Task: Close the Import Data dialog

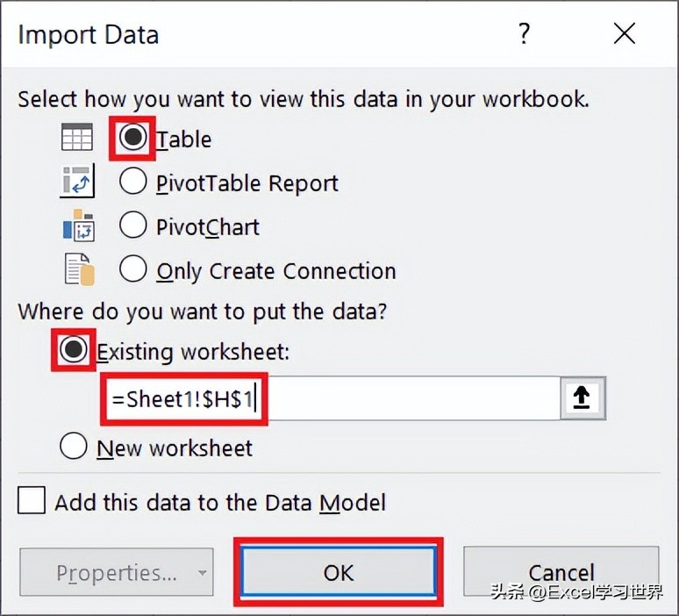Action: (624, 33)
